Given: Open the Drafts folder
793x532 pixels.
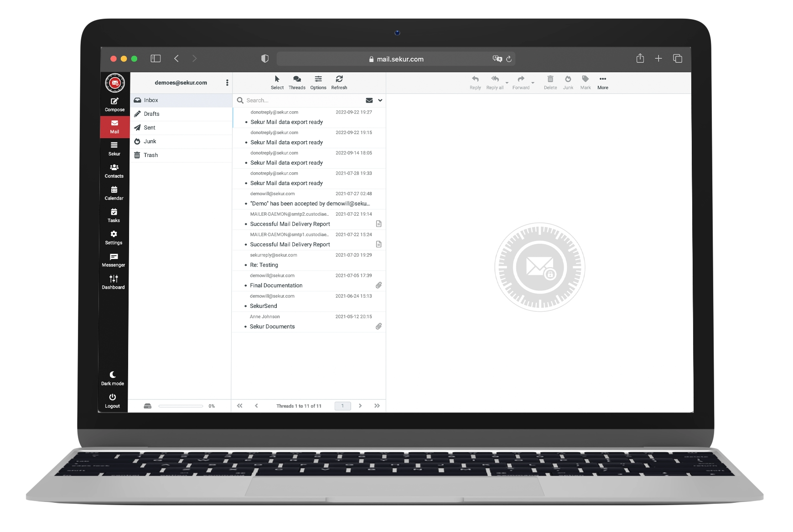Looking at the screenshot, I should (181, 114).
